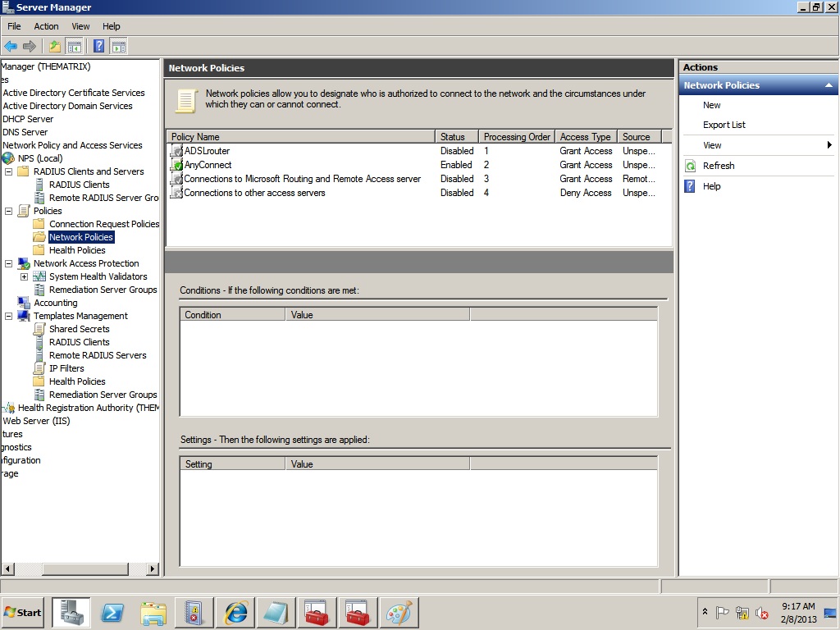This screenshot has height=630, width=840.
Task: Select DHCP Server in the tree
Action: pyautogui.click(x=28, y=119)
